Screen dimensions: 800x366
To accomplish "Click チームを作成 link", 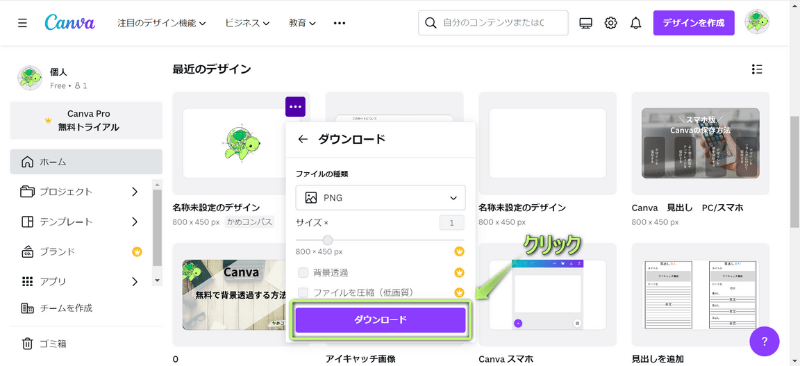I will tap(57, 308).
